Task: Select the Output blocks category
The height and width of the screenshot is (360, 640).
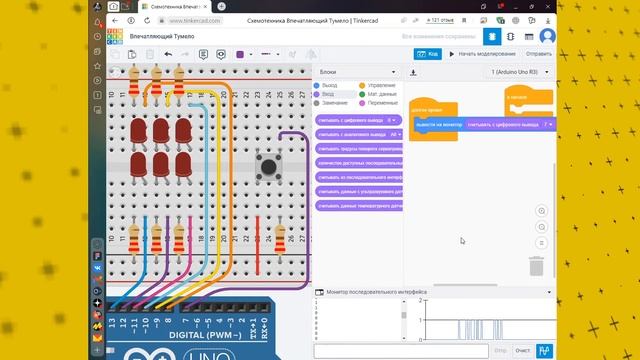Action: 326,85
